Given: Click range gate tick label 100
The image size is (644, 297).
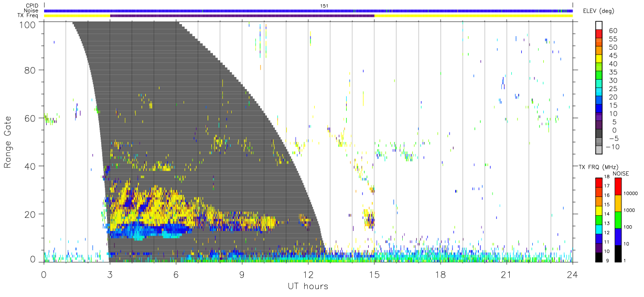Looking at the screenshot, I should [x=27, y=24].
